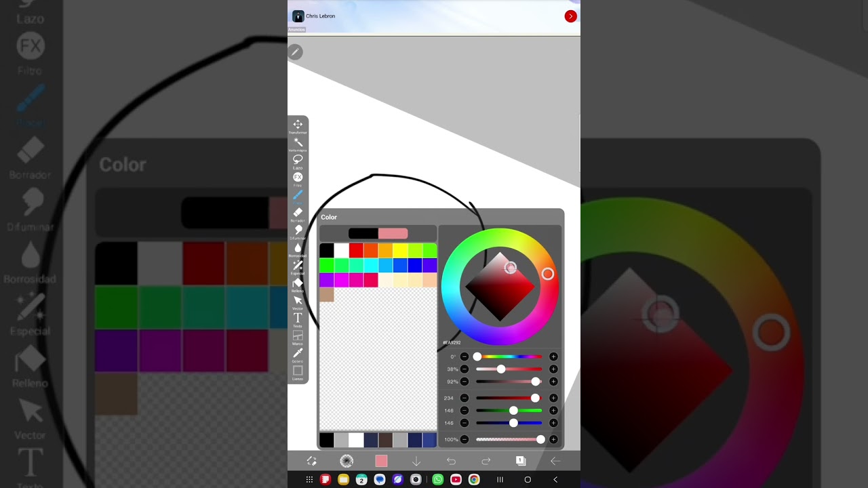Select the Lazo tool
Viewport: 868px width, 488px height.
tap(298, 161)
